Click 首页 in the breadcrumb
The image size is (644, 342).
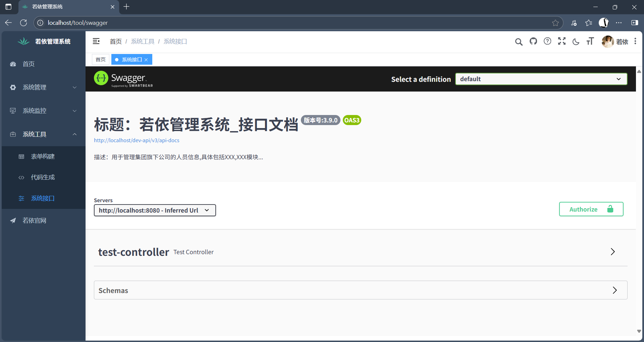coord(116,41)
